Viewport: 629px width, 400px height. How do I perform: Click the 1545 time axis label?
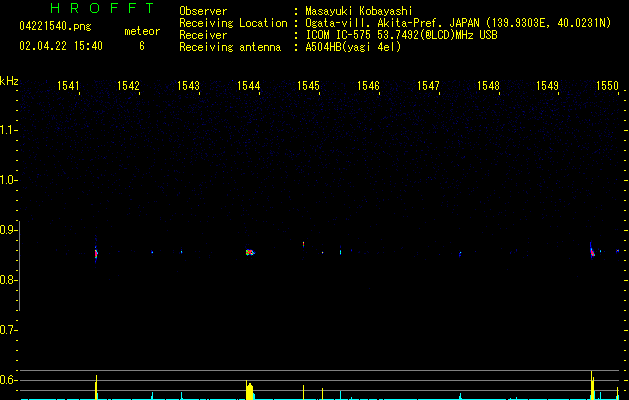click(x=308, y=85)
